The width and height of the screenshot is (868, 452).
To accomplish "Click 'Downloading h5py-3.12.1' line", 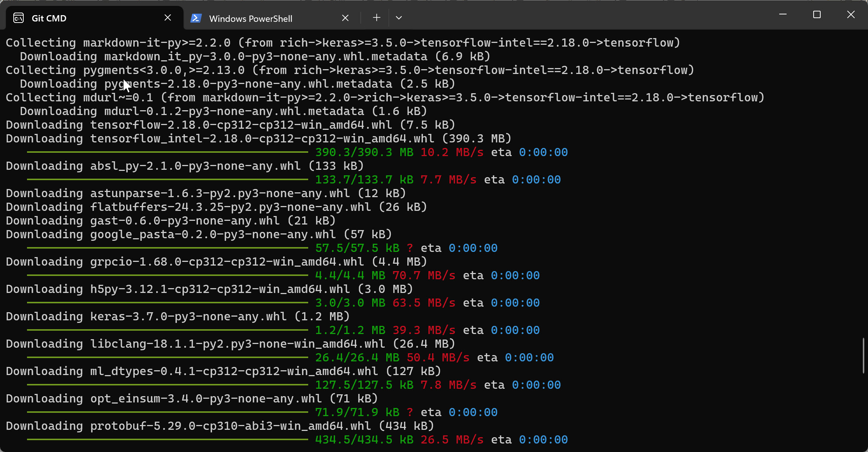I will 209,289.
